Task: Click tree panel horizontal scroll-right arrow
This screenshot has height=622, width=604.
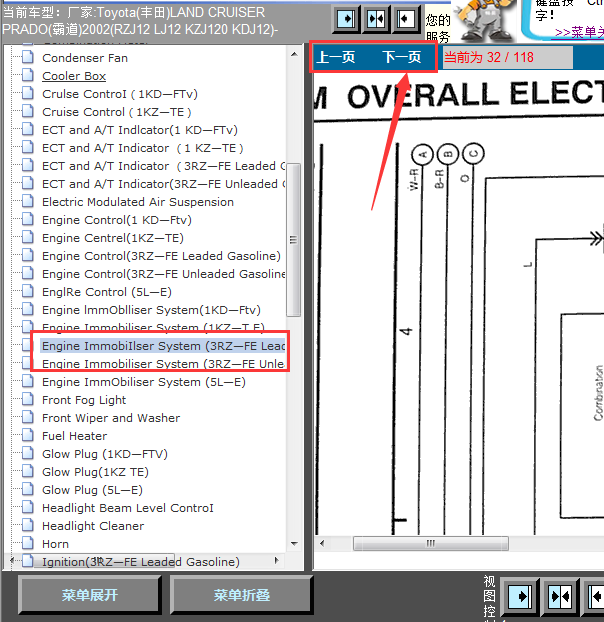Action: [x=277, y=561]
